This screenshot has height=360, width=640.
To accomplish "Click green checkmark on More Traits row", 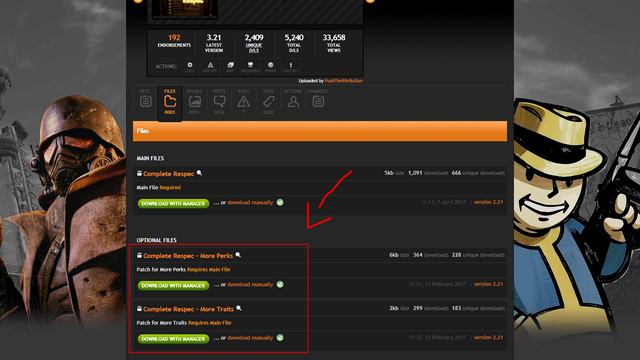I will 280,338.
